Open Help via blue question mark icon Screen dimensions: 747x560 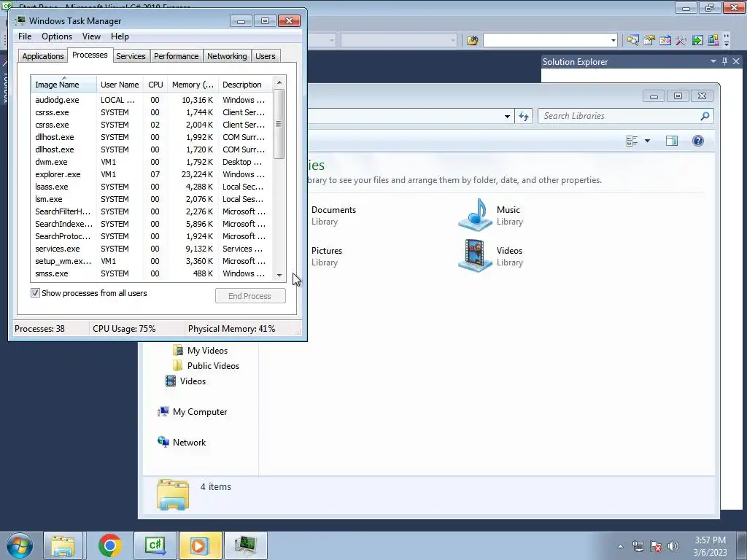698,141
